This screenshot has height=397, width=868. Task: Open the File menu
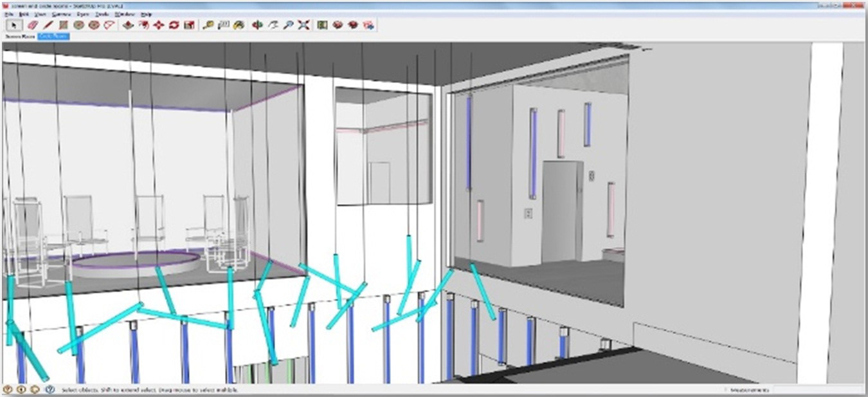tap(9, 14)
